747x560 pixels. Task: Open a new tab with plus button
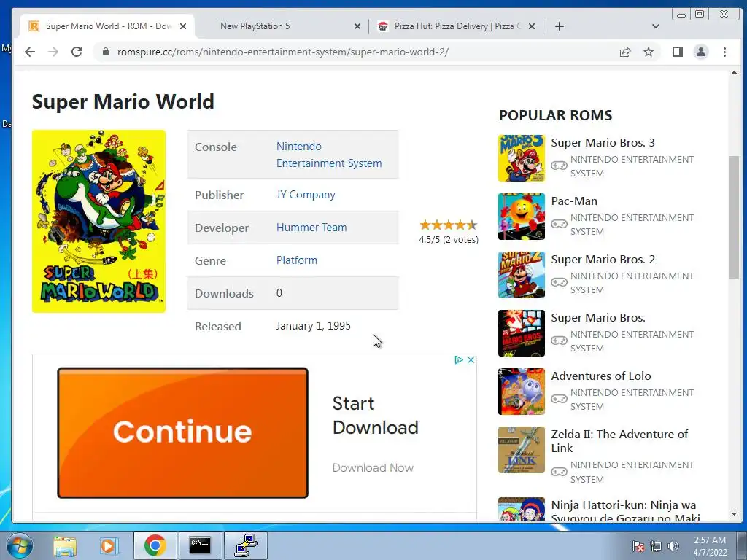560,26
